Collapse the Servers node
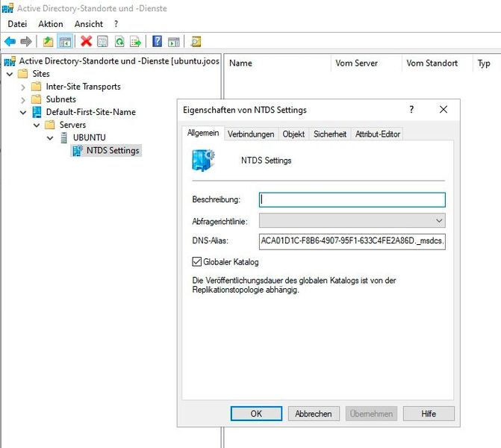The width and height of the screenshot is (501, 448). click(37, 125)
